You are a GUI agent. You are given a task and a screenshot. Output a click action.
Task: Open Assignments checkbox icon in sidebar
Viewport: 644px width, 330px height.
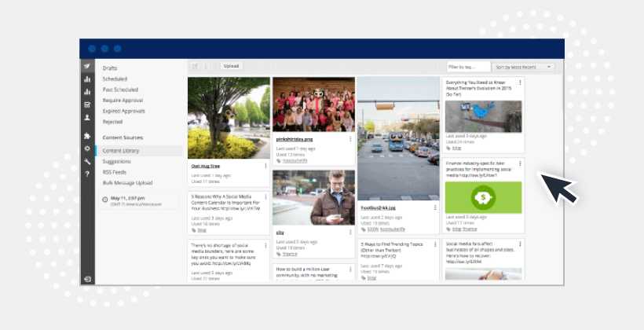[87, 104]
